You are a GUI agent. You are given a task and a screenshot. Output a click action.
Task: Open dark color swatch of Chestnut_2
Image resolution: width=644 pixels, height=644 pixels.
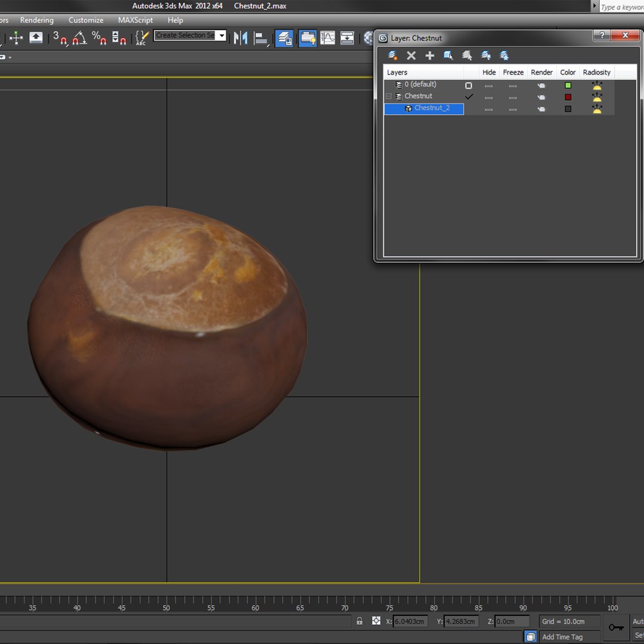pyautogui.click(x=568, y=109)
